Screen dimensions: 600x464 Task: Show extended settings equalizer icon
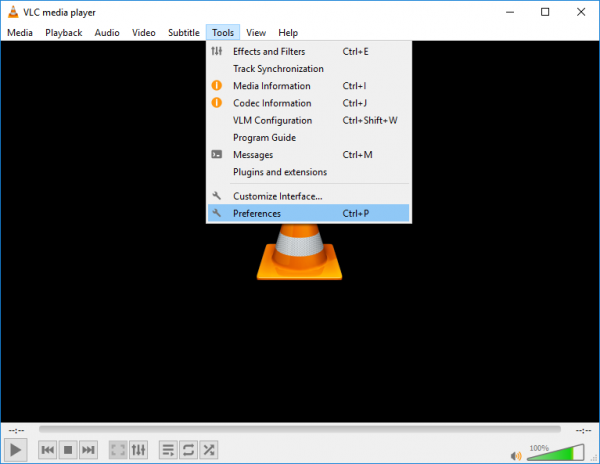coord(139,450)
